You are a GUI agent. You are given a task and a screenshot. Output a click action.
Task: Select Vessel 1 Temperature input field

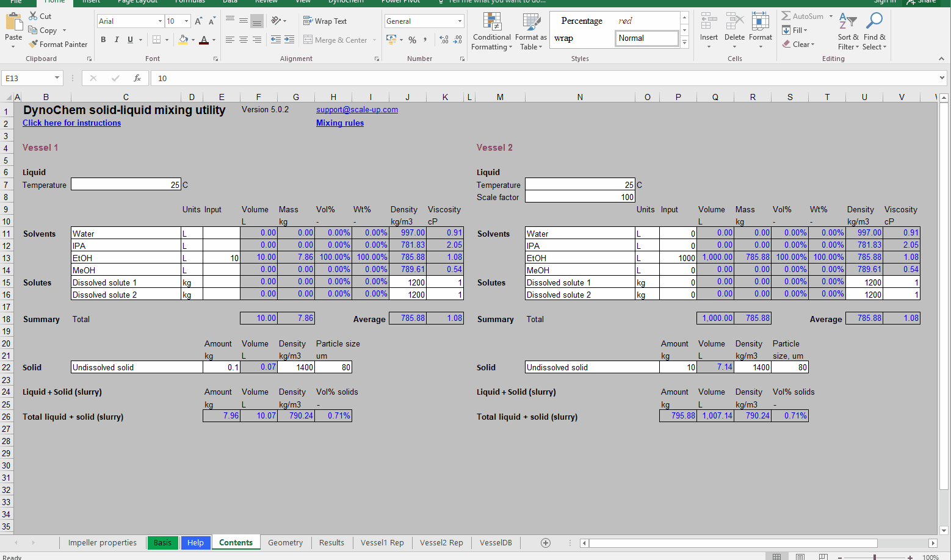coord(126,184)
